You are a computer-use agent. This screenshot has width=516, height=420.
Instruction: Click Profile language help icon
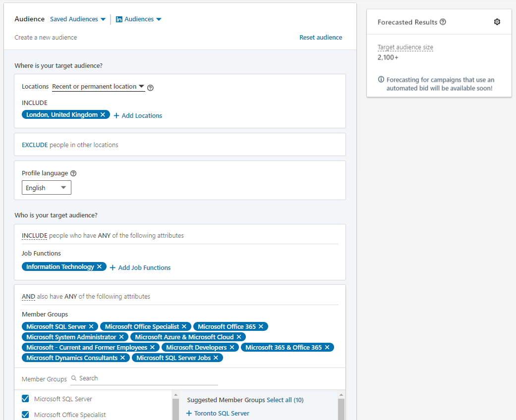tap(73, 173)
